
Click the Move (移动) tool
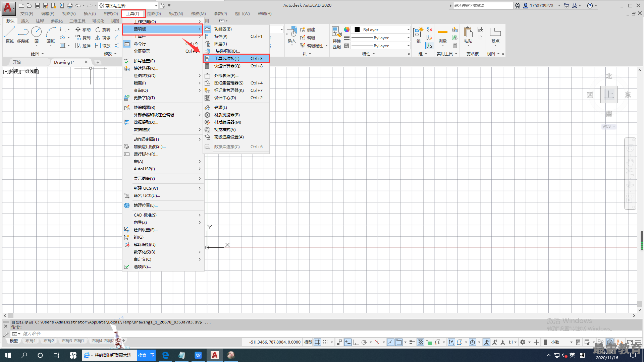pyautogui.click(x=83, y=29)
